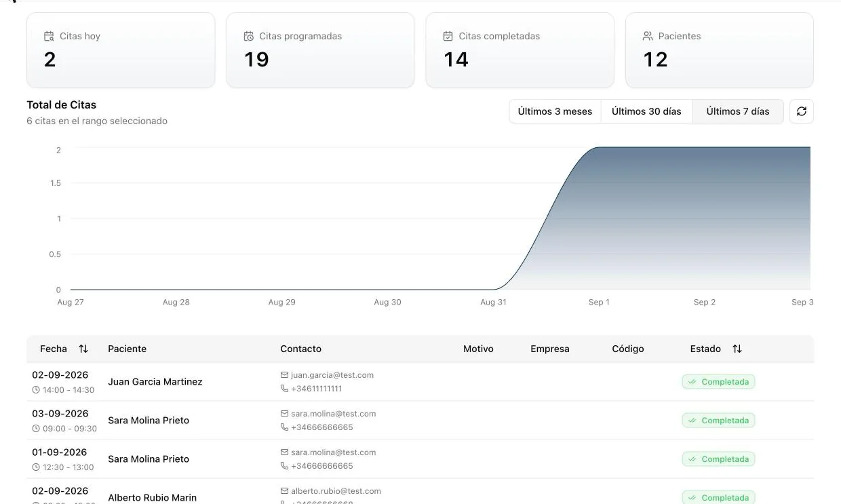841x504 pixels.
Task: Click the Empresa column header
Action: point(550,349)
